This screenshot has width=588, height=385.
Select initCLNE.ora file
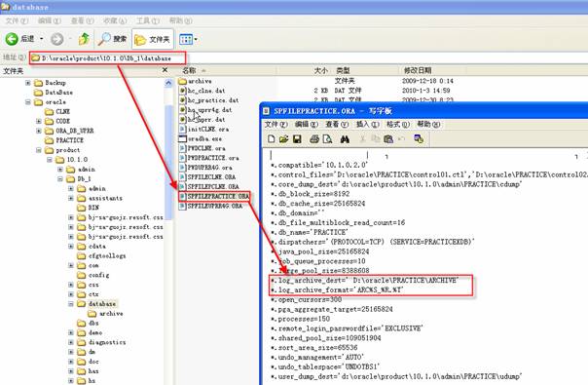click(204, 129)
